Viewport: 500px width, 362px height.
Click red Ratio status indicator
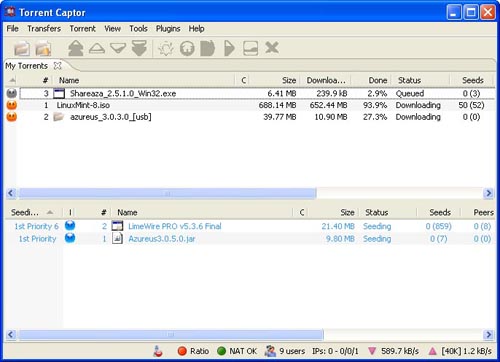click(x=182, y=351)
